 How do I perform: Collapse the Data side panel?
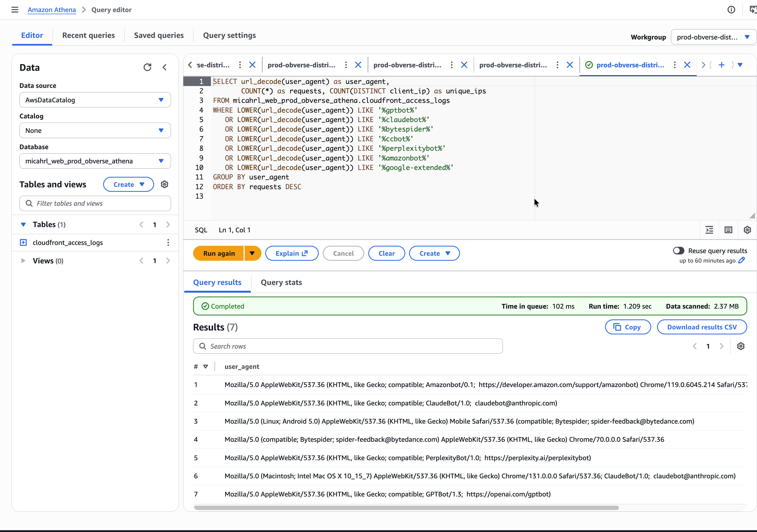click(164, 67)
